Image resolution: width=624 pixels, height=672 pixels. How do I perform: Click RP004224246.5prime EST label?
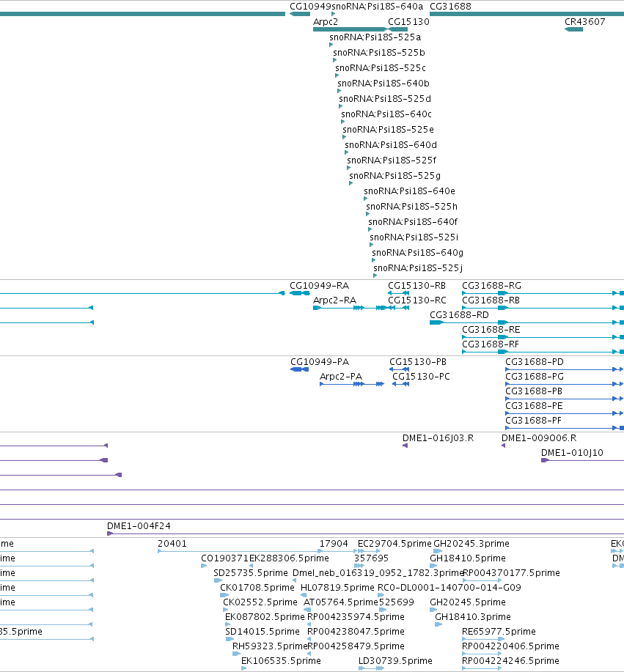(510, 661)
